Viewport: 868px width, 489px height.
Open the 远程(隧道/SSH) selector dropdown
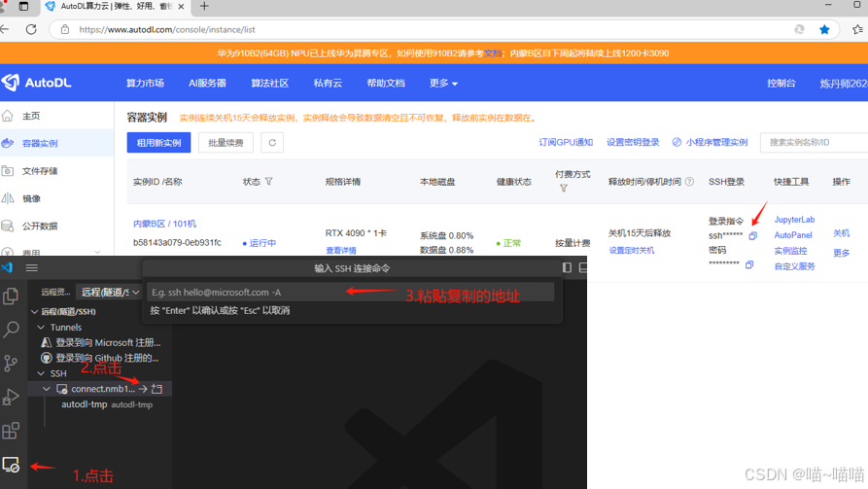coord(109,292)
